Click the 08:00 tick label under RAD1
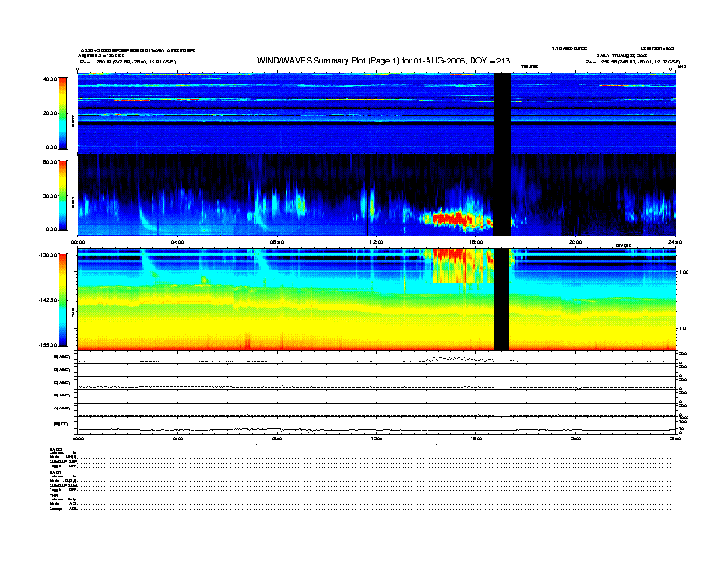The height and width of the screenshot is (563, 728). (277, 242)
